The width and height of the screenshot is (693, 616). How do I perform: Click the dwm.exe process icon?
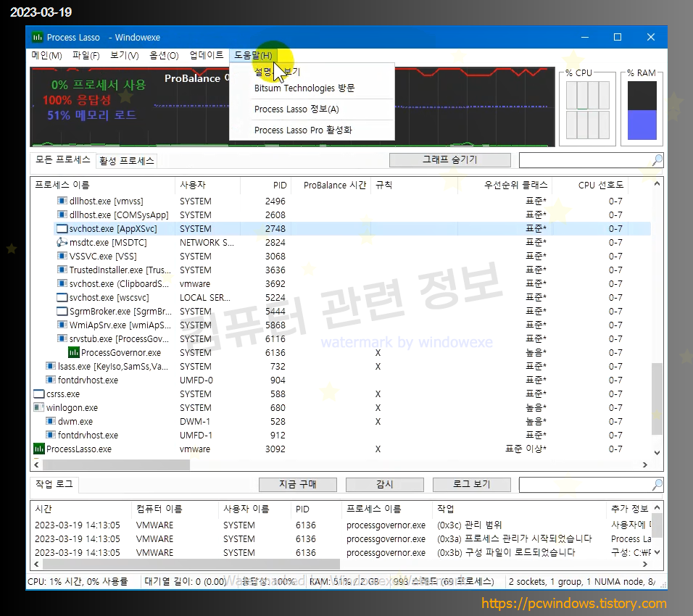pos(51,421)
